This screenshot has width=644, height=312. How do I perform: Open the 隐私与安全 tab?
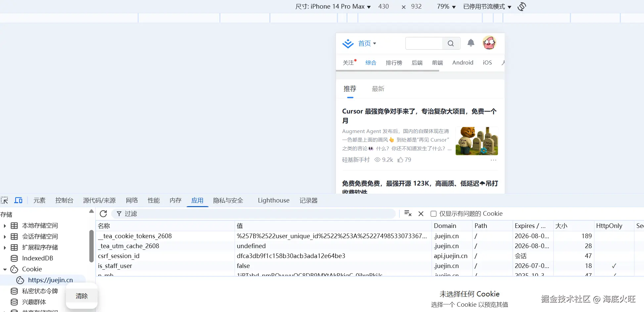tap(228, 201)
